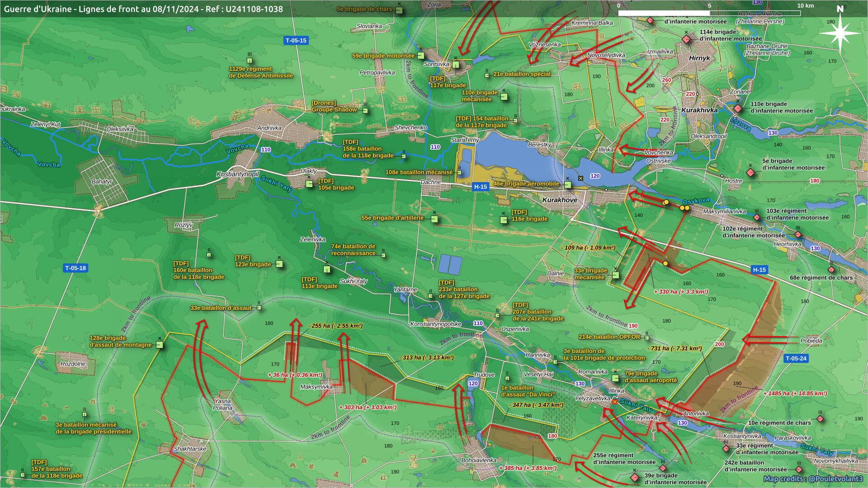This screenshot has width=868, height=488.
Task: Click the Pobieda village label
Action: [811, 341]
